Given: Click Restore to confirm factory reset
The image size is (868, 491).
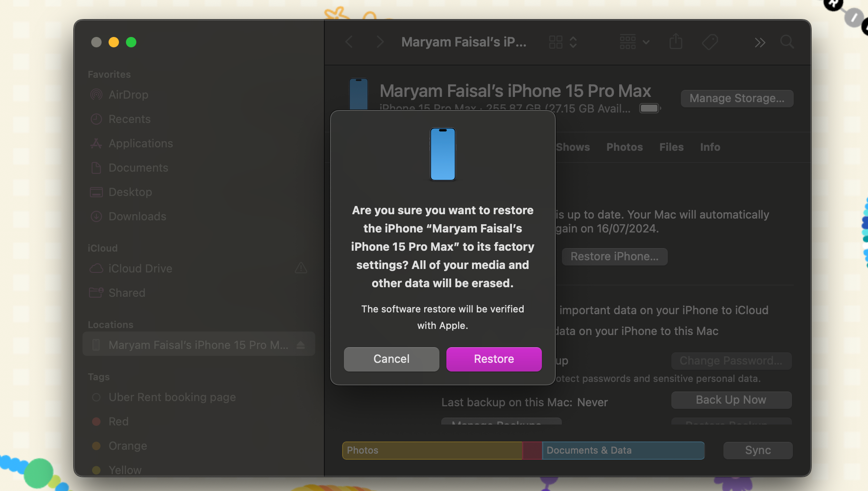Looking at the screenshot, I should [494, 358].
